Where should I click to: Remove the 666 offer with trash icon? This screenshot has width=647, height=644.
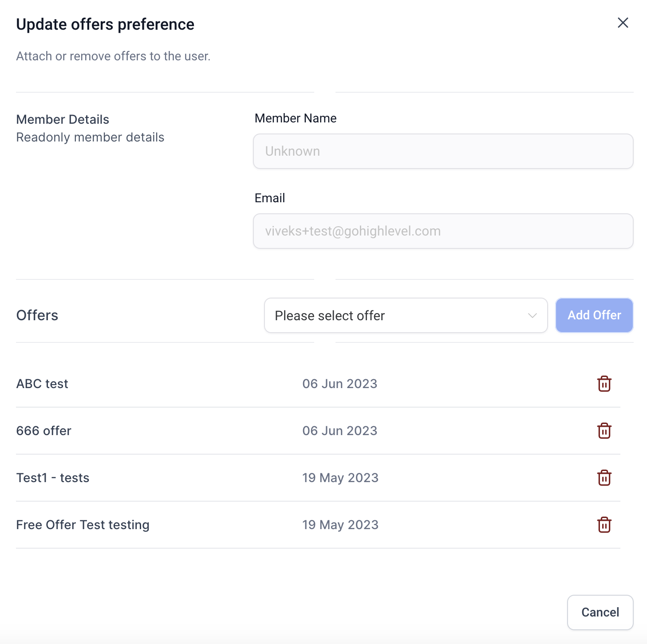click(604, 431)
